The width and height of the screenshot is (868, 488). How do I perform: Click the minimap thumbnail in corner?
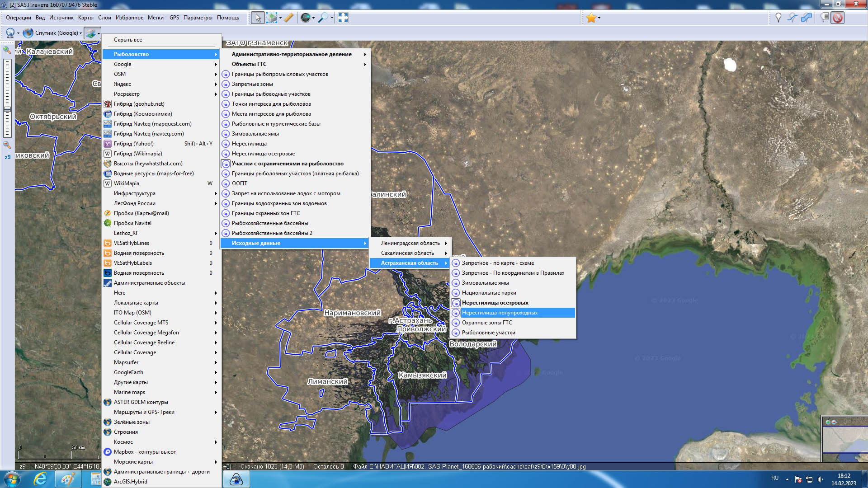(x=845, y=441)
